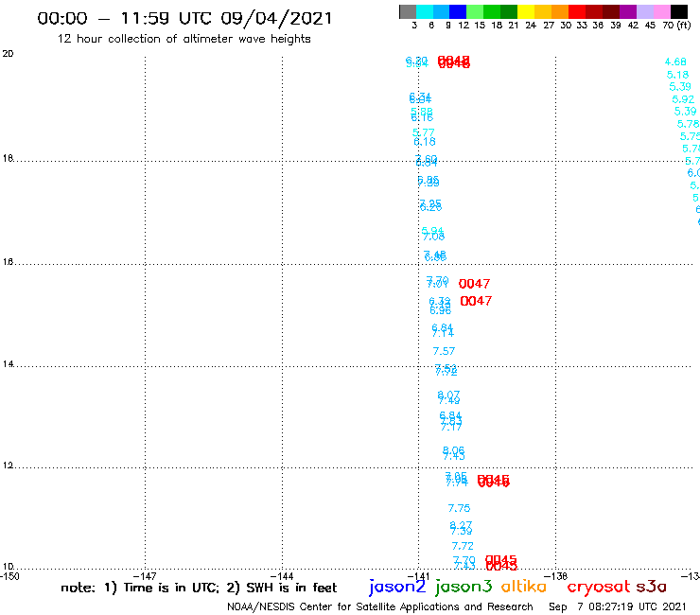Select the bright red legend swatch
700x615 pixels.
pos(577,11)
